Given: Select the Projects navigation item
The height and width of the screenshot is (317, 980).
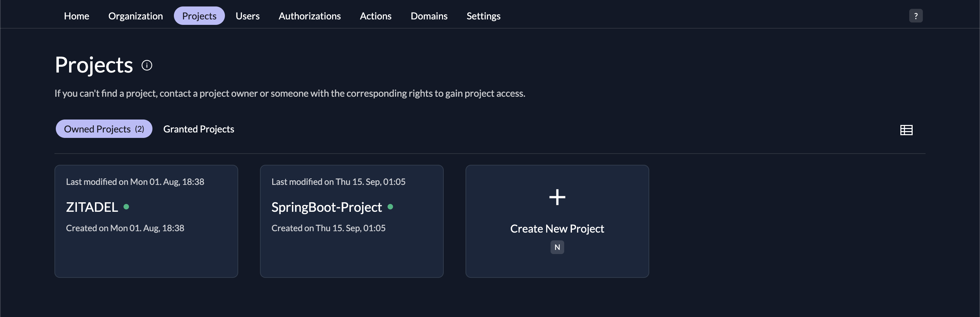Looking at the screenshot, I should 199,16.
